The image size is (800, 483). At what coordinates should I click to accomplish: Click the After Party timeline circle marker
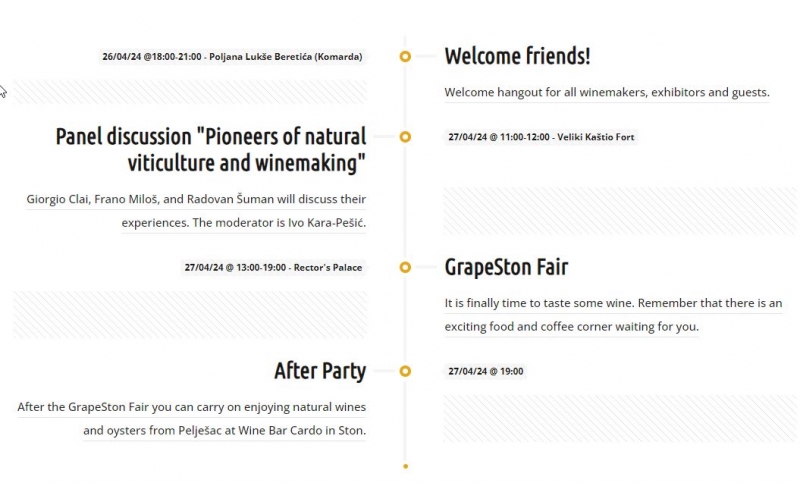(x=405, y=371)
